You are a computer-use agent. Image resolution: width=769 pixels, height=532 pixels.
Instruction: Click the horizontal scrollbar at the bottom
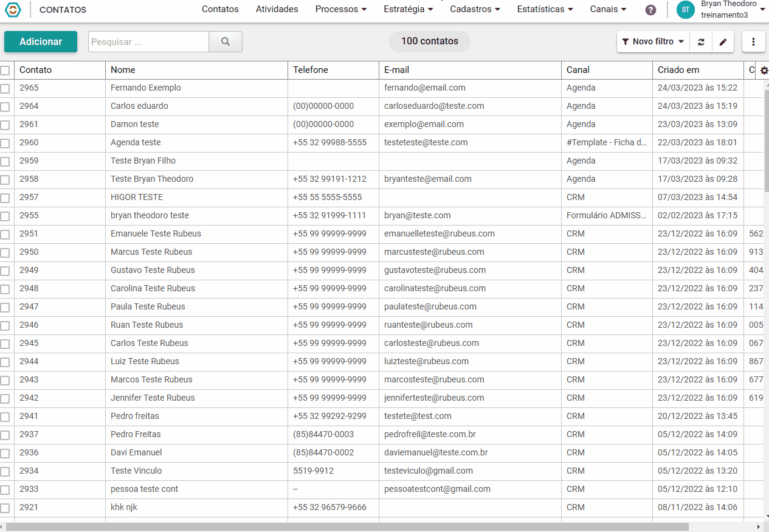click(347, 527)
